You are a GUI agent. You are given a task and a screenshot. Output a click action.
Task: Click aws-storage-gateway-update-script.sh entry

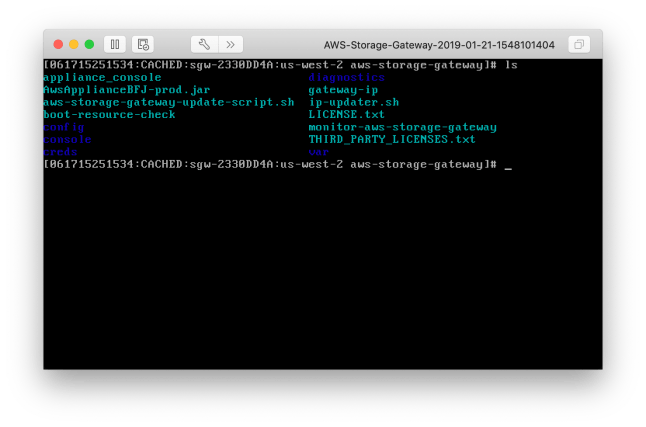[x=169, y=102]
